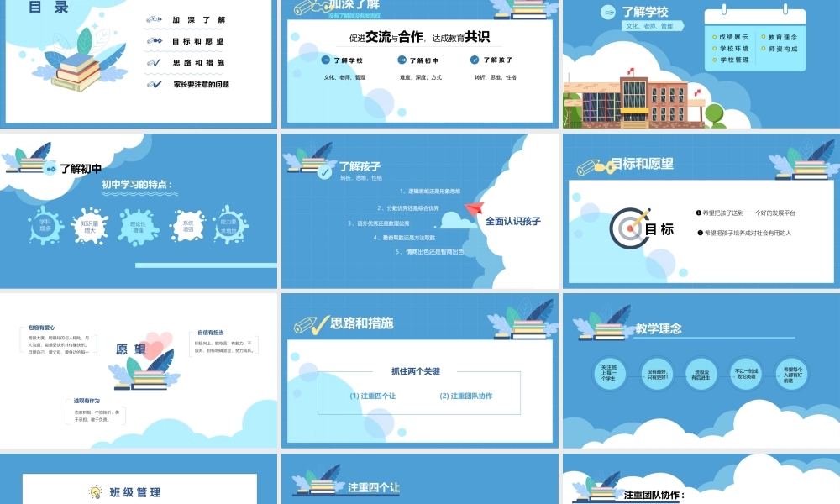Click the 不以一时成败论英雄 circle
Screen dimensions: 840x504
click(x=746, y=374)
